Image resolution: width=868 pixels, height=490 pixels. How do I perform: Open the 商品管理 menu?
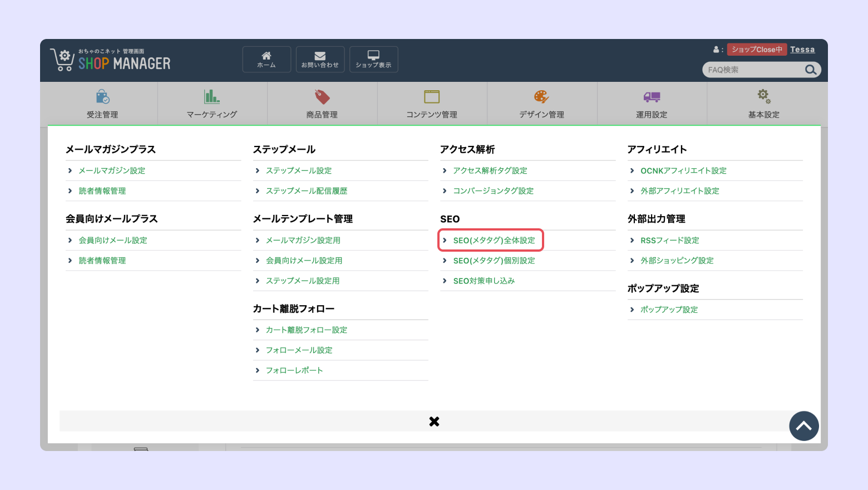click(322, 104)
